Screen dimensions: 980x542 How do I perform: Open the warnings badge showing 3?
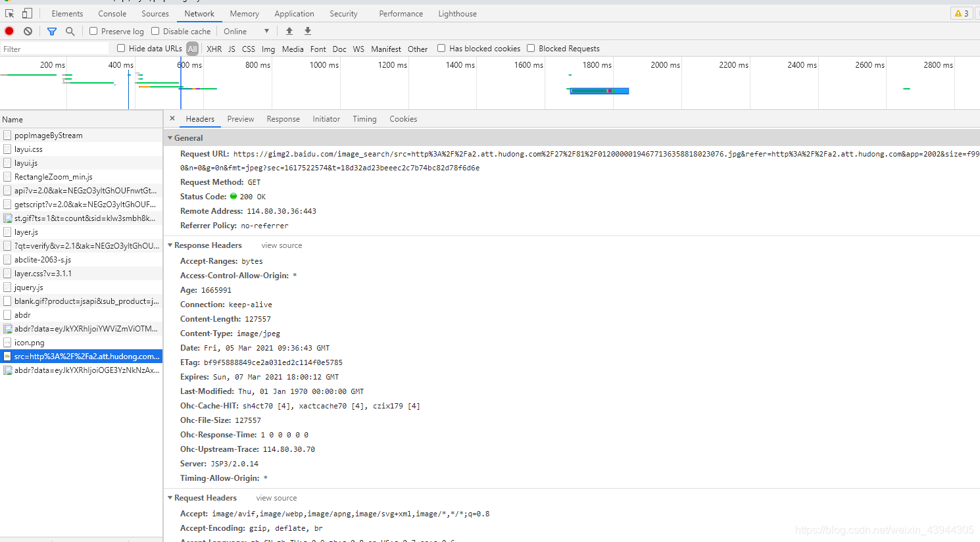coord(962,13)
